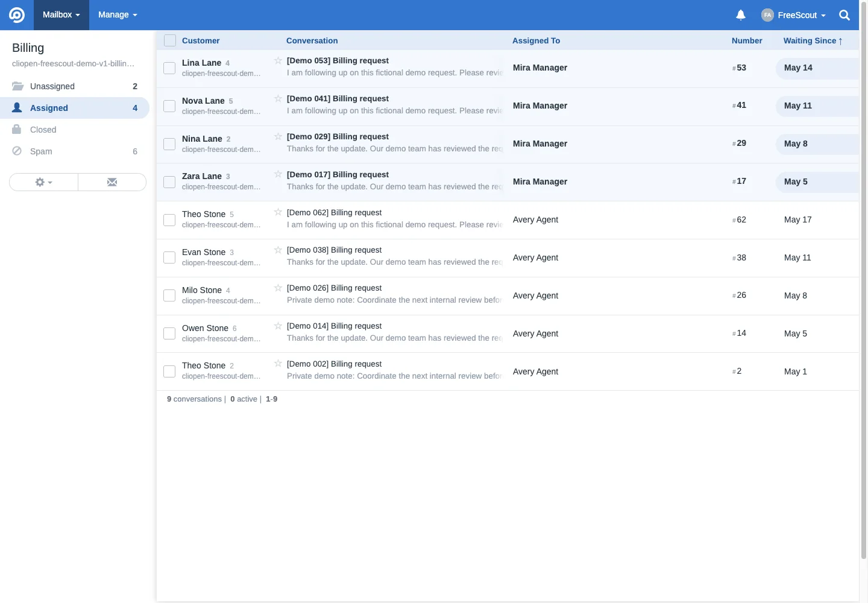The image size is (868, 603).
Task: Check the Milo Stone conversation checkbox
Action: [x=169, y=295]
